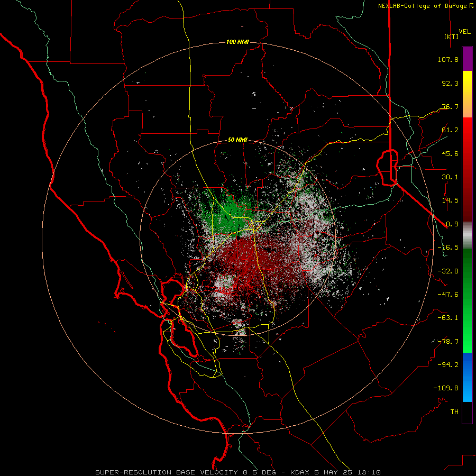This screenshot has width=476, height=476.
Task: Click the bottom product title caption
Action: tap(238, 472)
